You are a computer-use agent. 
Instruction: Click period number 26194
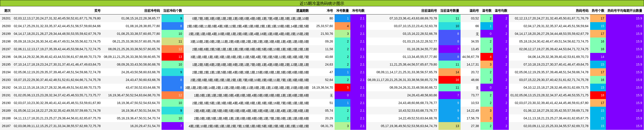click(x=6, y=72)
